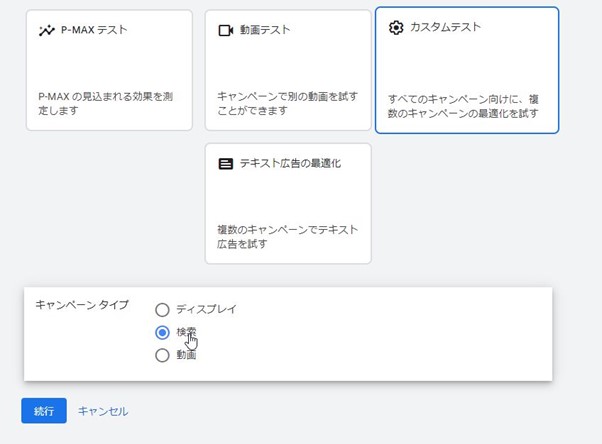Click the キャンセル link

tap(103, 411)
